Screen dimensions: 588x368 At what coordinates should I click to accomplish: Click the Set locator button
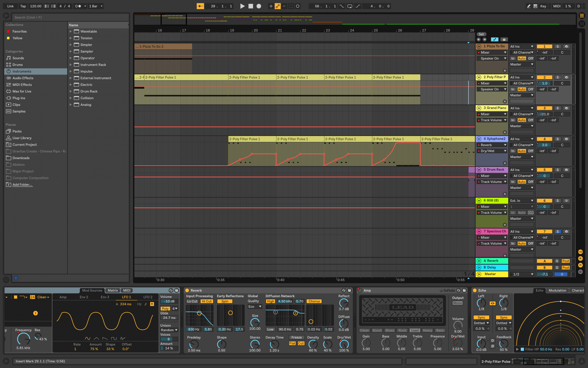(x=481, y=34)
